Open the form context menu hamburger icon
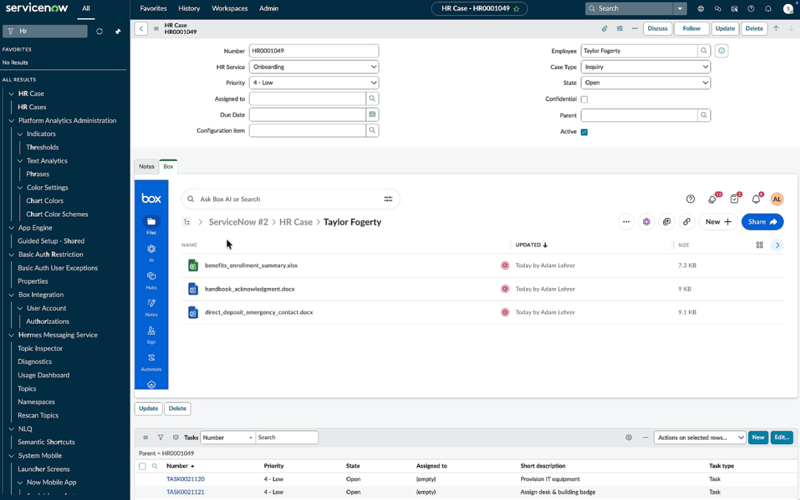 [x=156, y=29]
